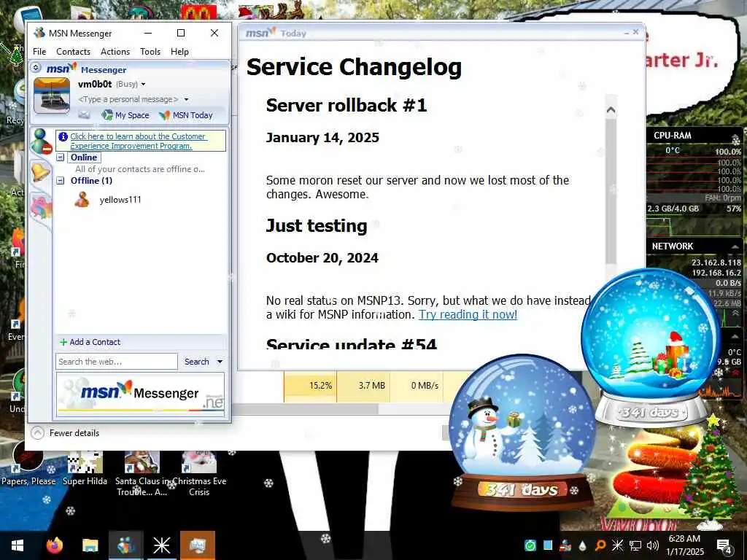The width and height of the screenshot is (747, 560).
Task: Click the CPU-RAM gadget header
Action: coord(672,135)
